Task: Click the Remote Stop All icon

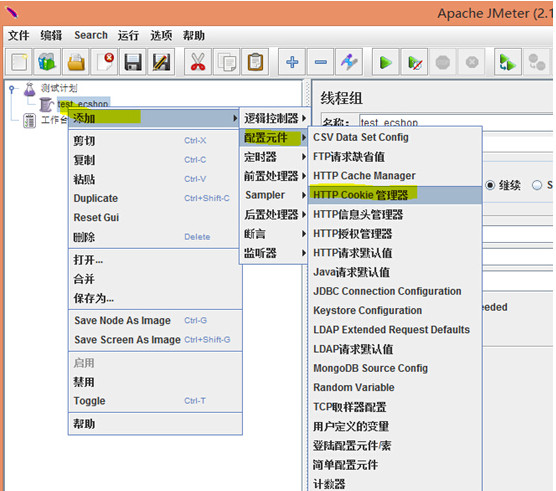Action: point(537,62)
